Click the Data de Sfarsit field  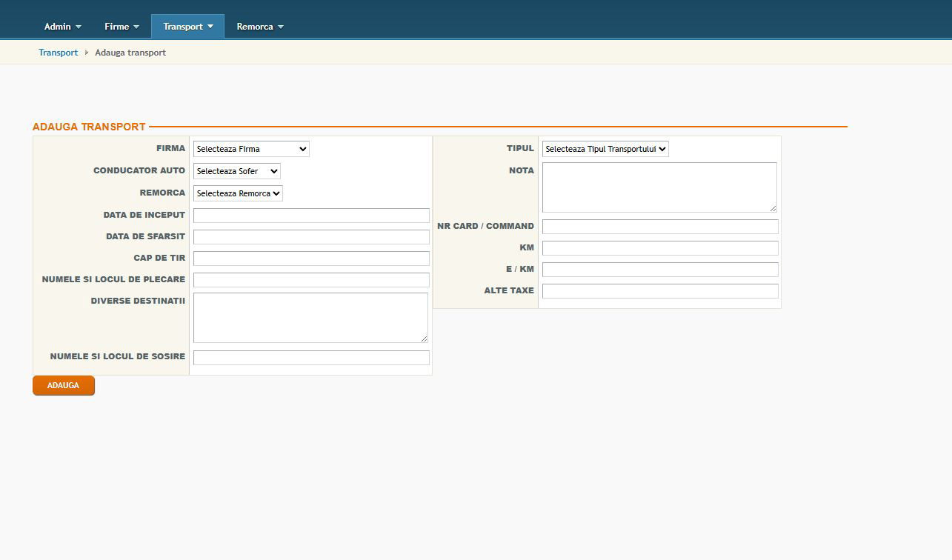[311, 237]
